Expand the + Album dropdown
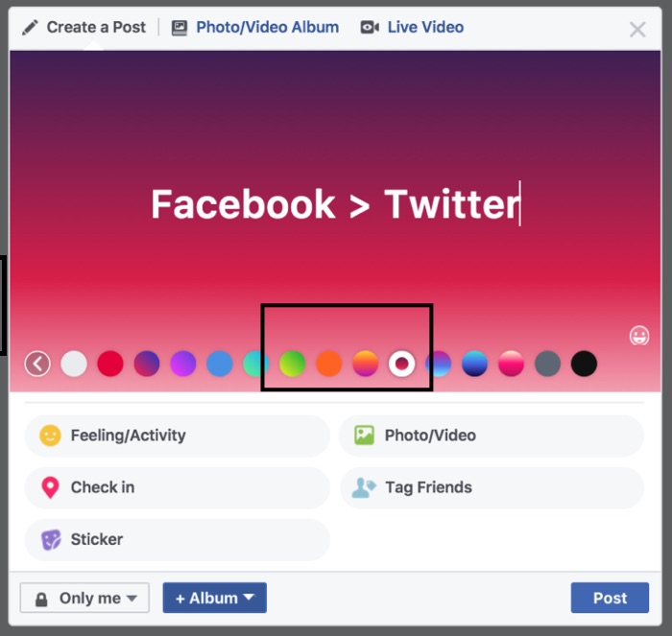This screenshot has width=672, height=636. [x=215, y=598]
